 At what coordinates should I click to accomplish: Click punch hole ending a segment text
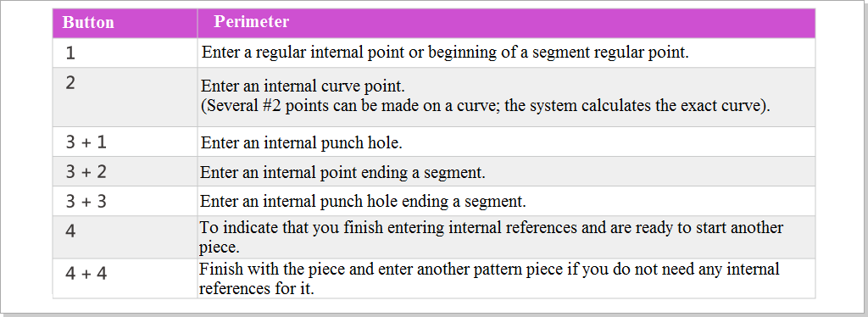click(363, 202)
